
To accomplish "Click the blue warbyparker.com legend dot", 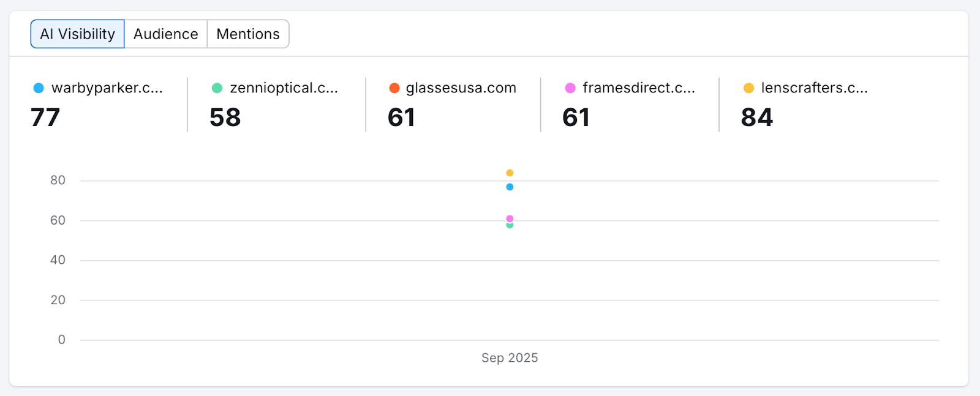I will pos(38,88).
